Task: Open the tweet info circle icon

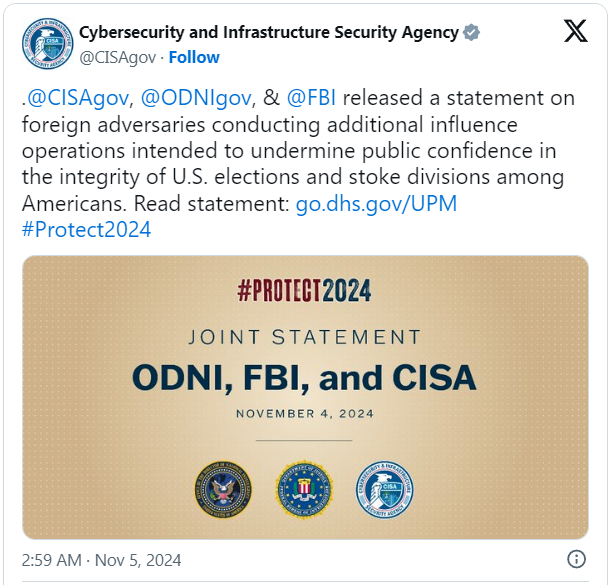Action: click(576, 559)
